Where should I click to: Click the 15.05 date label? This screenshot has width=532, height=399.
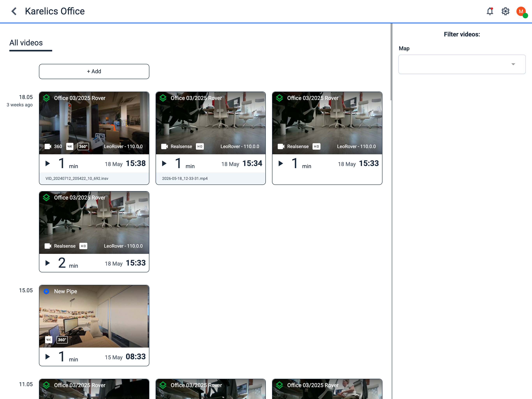26,290
